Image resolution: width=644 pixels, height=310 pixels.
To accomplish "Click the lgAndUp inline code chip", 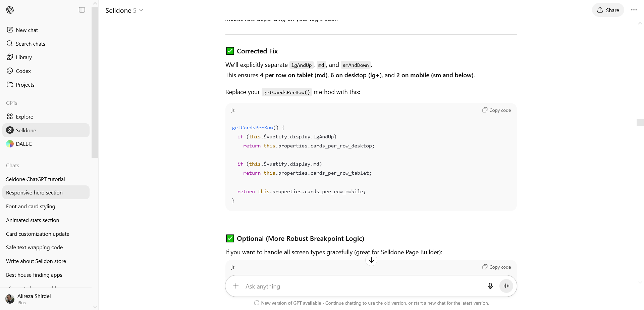I will tap(302, 65).
